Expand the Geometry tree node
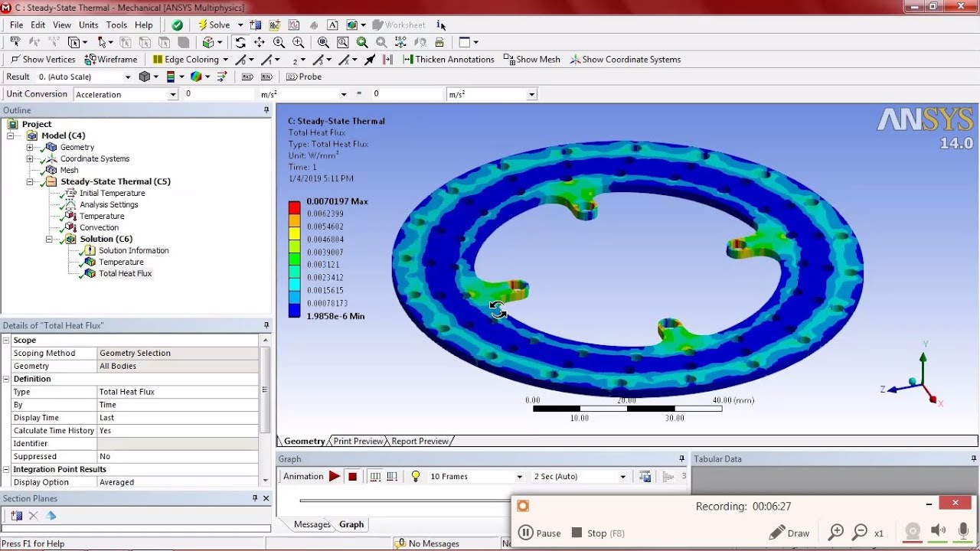This screenshot has height=551, width=980. pos(30,147)
